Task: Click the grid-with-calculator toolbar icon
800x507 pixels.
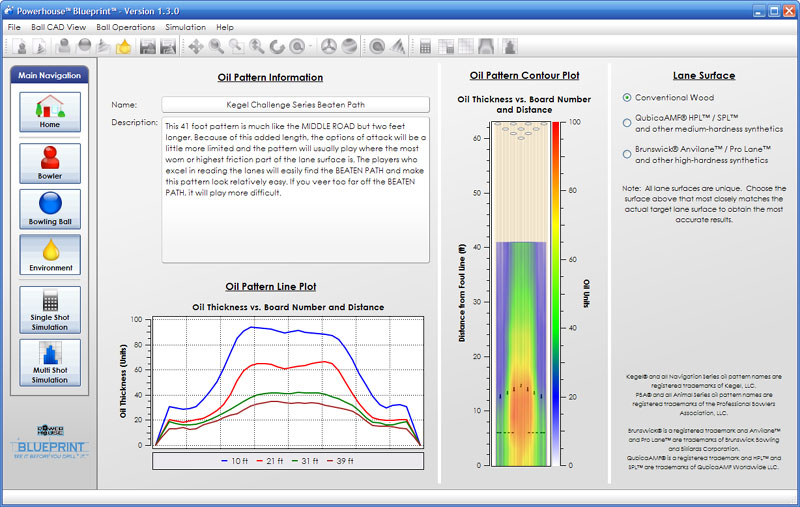Action: (x=446, y=47)
